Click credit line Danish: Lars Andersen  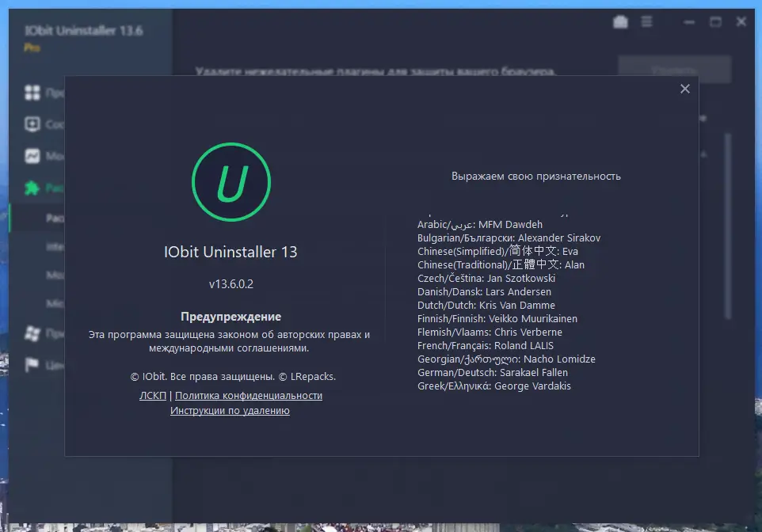(484, 292)
